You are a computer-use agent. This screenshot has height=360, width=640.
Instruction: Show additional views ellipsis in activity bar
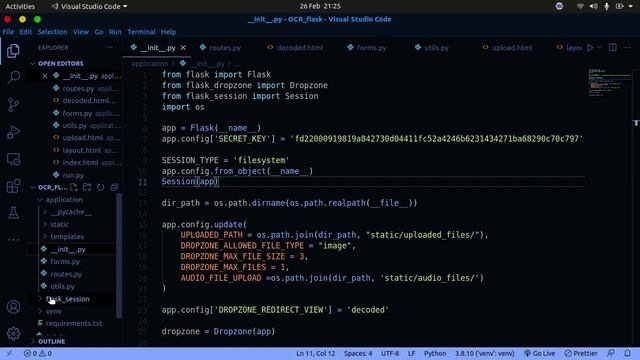[13, 239]
